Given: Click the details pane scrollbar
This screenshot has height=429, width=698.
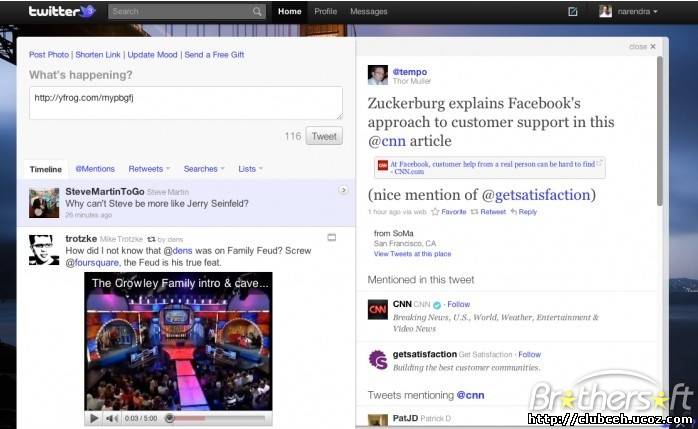Looking at the screenshot, I should [660, 131].
